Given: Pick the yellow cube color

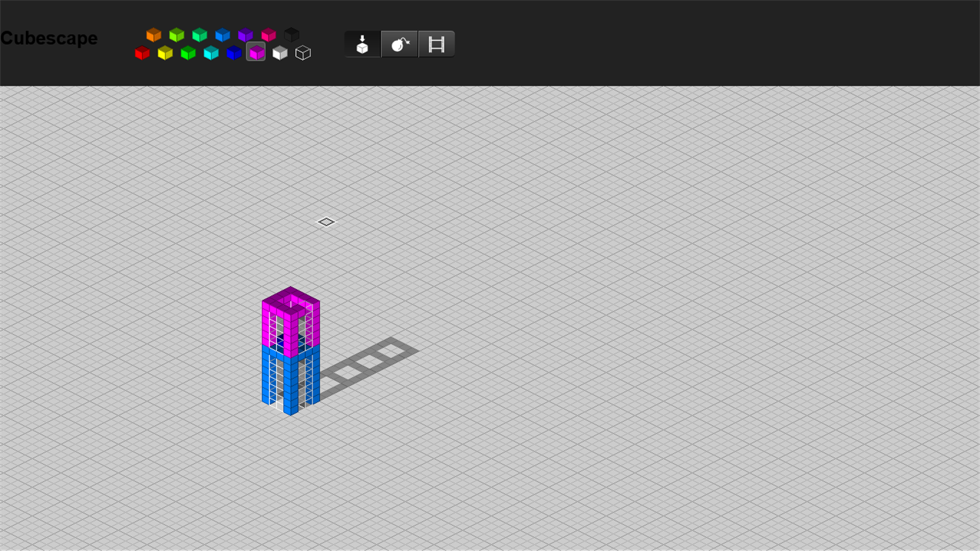Looking at the screenshot, I should click(165, 52).
